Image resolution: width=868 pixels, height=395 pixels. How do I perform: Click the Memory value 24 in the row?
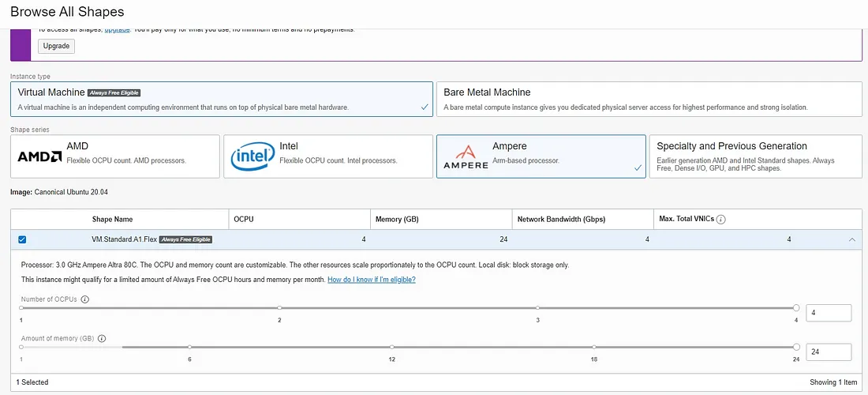click(x=503, y=239)
